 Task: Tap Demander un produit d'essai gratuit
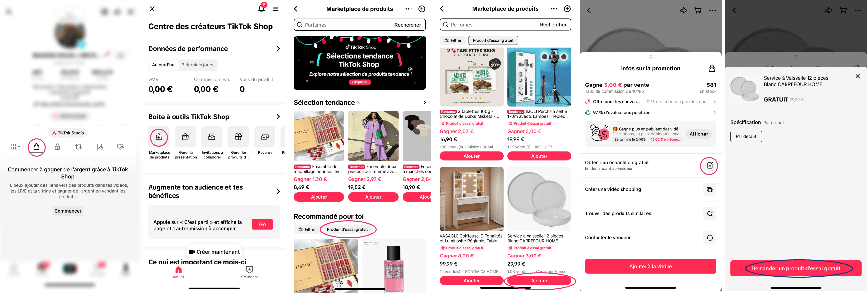tap(796, 268)
